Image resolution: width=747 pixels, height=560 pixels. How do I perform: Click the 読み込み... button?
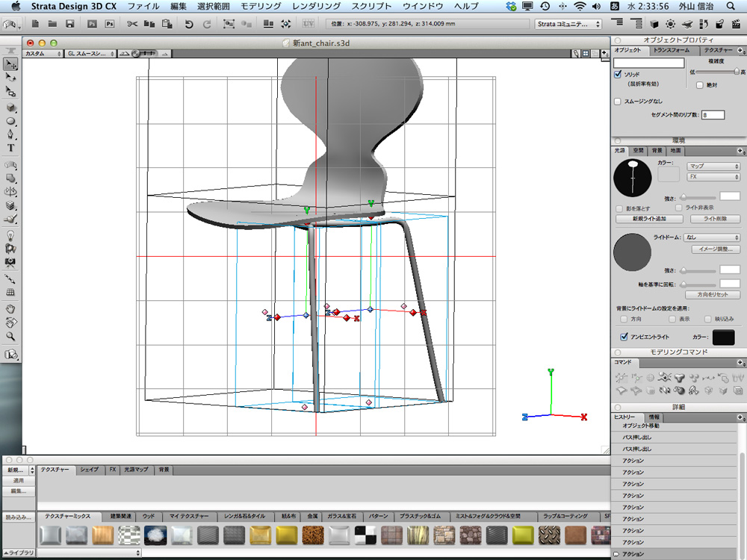coord(19,517)
